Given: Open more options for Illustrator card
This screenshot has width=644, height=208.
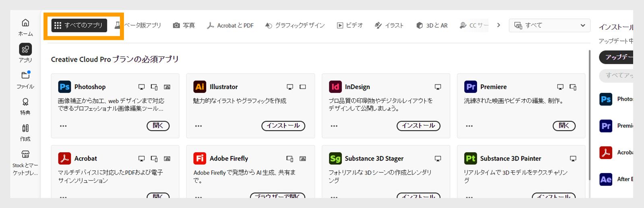Looking at the screenshot, I should coord(198,126).
